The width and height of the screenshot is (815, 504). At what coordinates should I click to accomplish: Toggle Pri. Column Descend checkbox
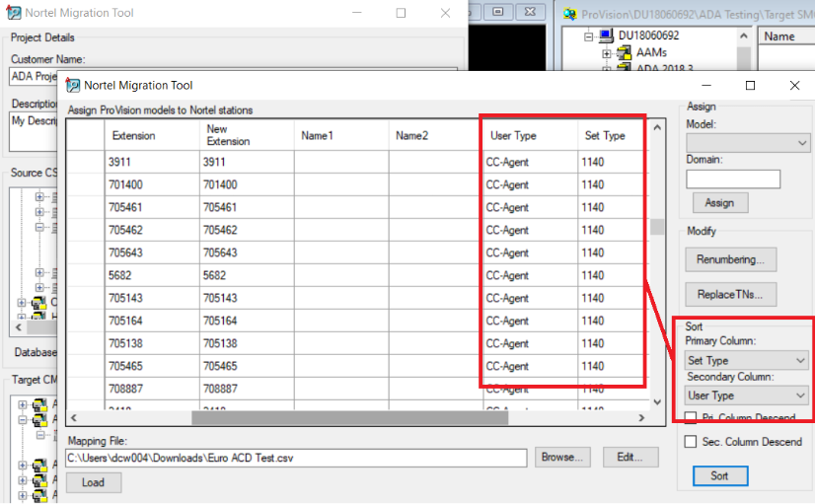(x=691, y=417)
